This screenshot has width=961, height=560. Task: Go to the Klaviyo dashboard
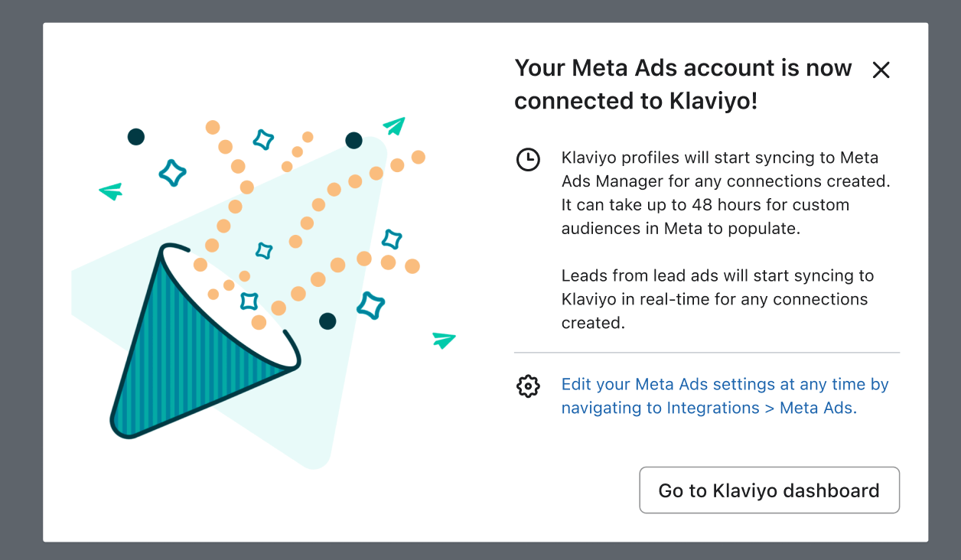(769, 490)
